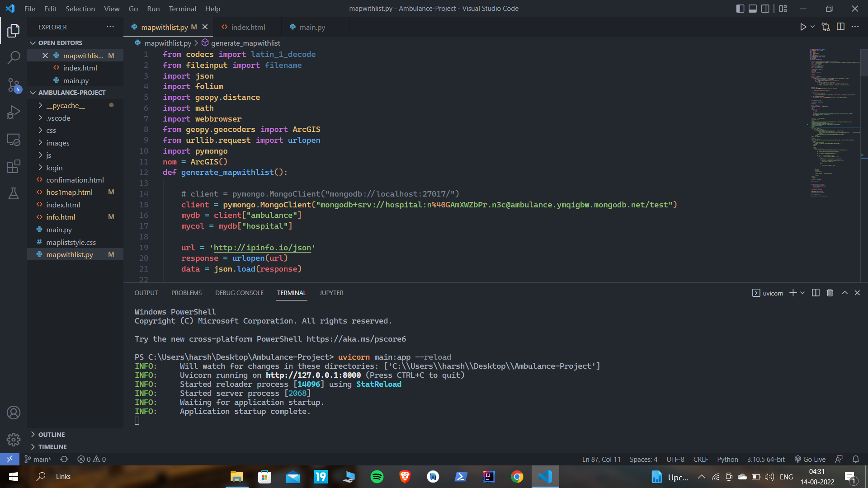Image resolution: width=868 pixels, height=488 pixels.
Task: Click the Split Editor Right icon
Action: pyautogui.click(x=840, y=27)
